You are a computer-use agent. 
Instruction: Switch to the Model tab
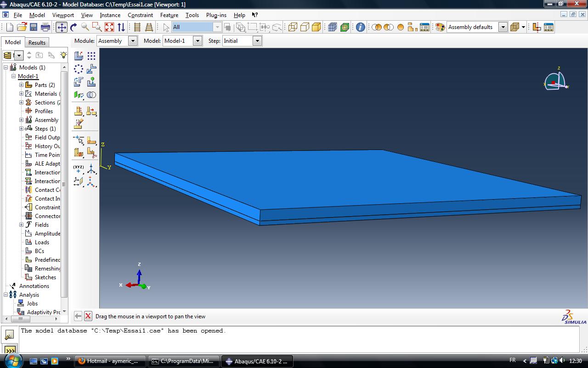(x=13, y=42)
